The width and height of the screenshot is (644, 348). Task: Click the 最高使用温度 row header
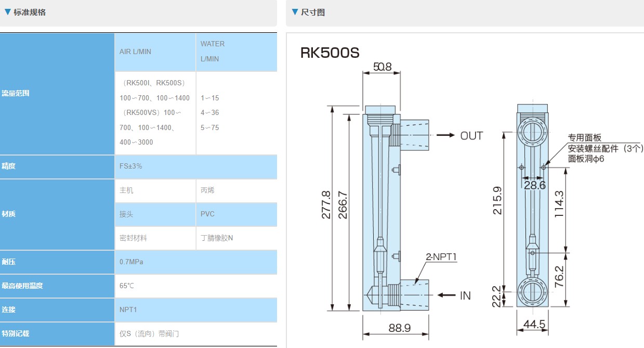click(x=22, y=286)
